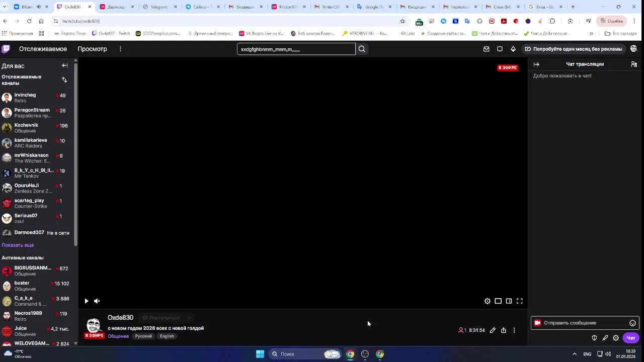644x362 pixels.
Task: Expand hidden bookmarks with the chevron
Action: (x=591, y=34)
